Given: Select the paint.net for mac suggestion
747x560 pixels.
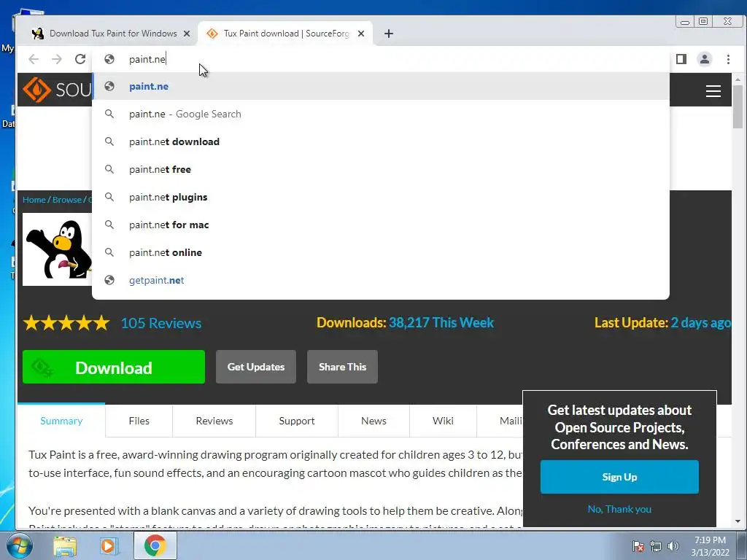Looking at the screenshot, I should pyautogui.click(x=381, y=225).
